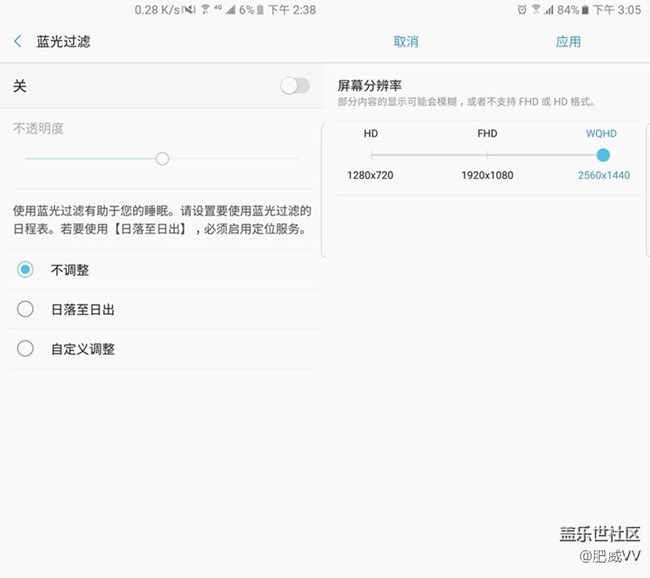Toggle the blue light filter switch on
Screen dimensions: 650x578
294,86
